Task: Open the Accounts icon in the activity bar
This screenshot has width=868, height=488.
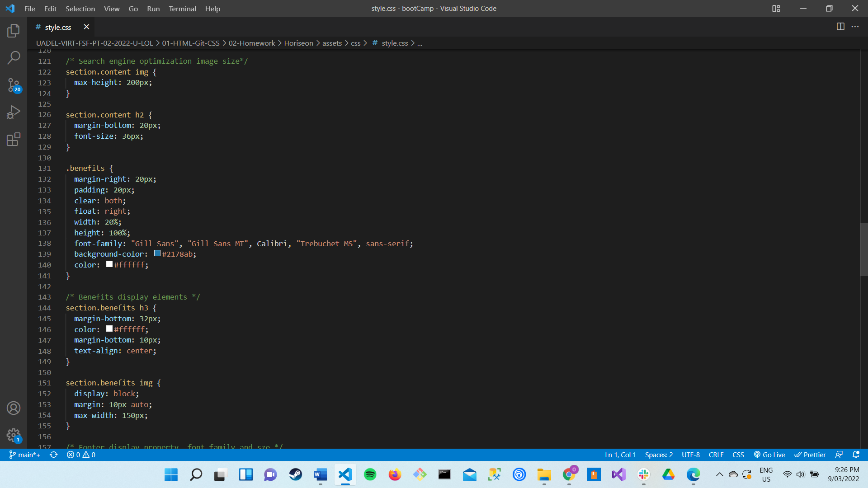Action: [x=13, y=408]
